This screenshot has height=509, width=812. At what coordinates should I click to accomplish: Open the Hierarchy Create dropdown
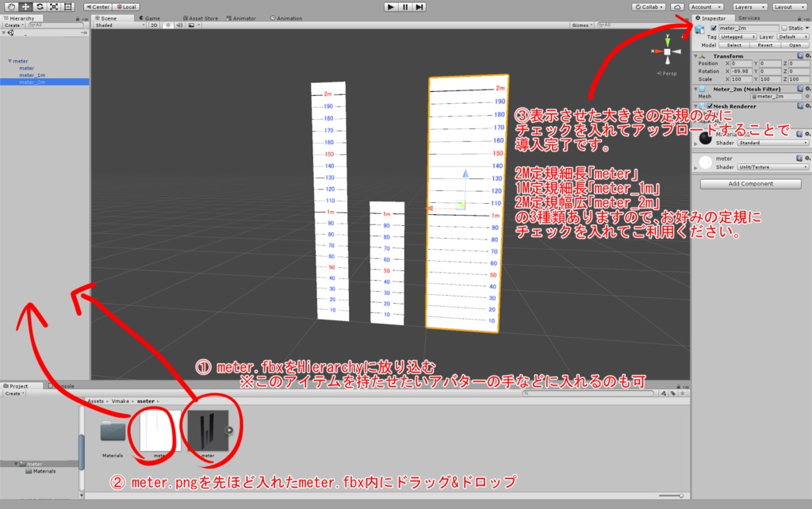pyautogui.click(x=14, y=25)
